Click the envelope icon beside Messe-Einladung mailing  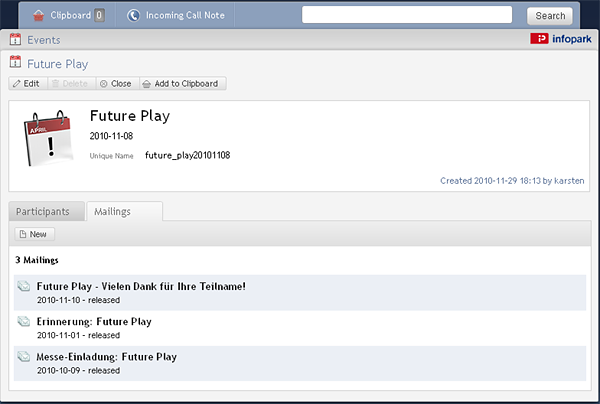click(x=24, y=356)
